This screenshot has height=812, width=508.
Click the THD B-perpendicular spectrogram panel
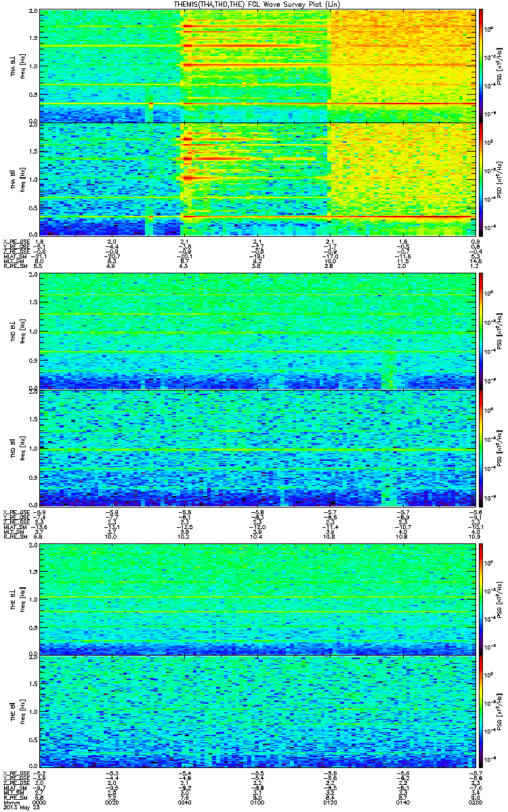coord(256,332)
